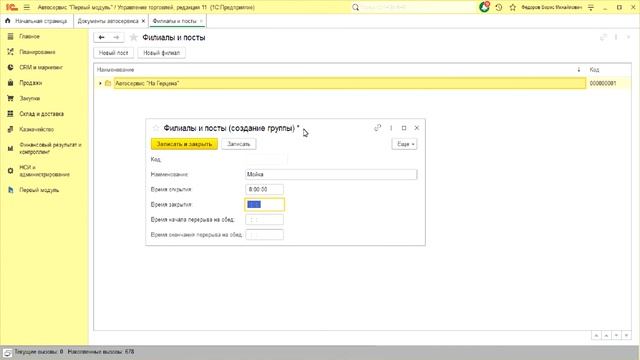Open more actions dots in creation dialog
This screenshot has width=640, height=360.
391,128
